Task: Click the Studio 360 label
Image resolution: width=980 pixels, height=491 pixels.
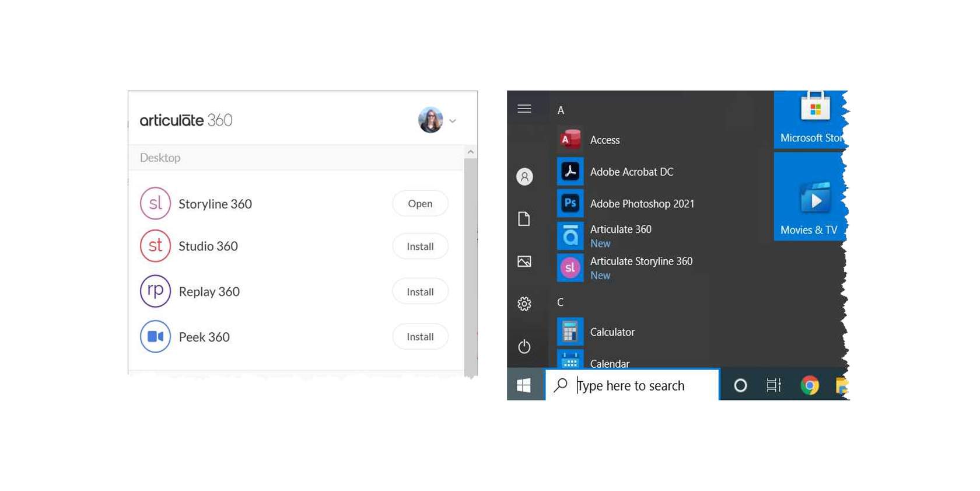Action: pyautogui.click(x=208, y=246)
